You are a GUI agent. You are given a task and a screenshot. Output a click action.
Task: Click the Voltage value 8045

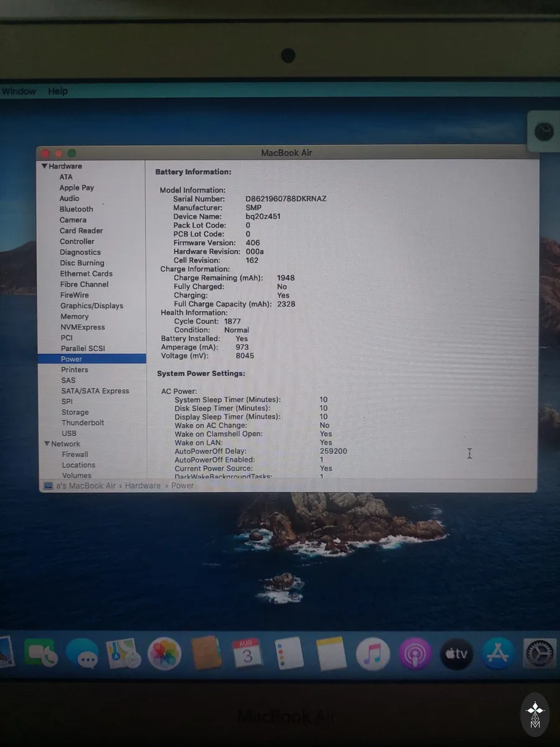[245, 355]
